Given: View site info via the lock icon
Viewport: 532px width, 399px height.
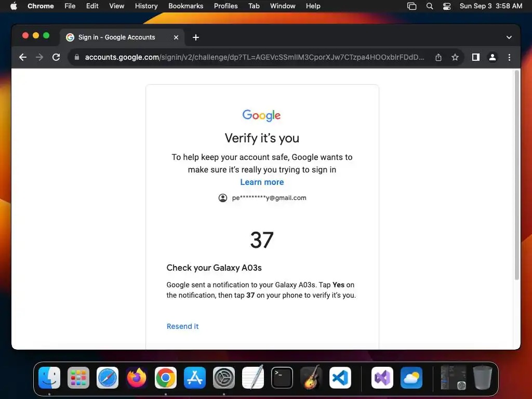Looking at the screenshot, I should 77,57.
